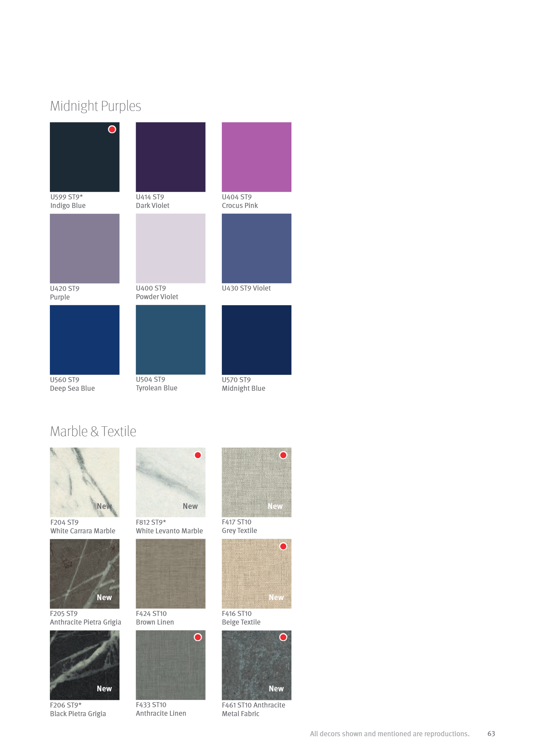Select the Dark Violet color swatch
Screen dimensions: 533x756
[x=170, y=157]
